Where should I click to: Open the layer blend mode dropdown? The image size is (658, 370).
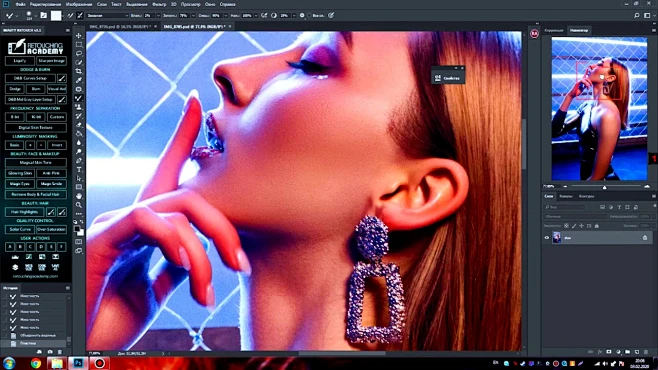575,216
